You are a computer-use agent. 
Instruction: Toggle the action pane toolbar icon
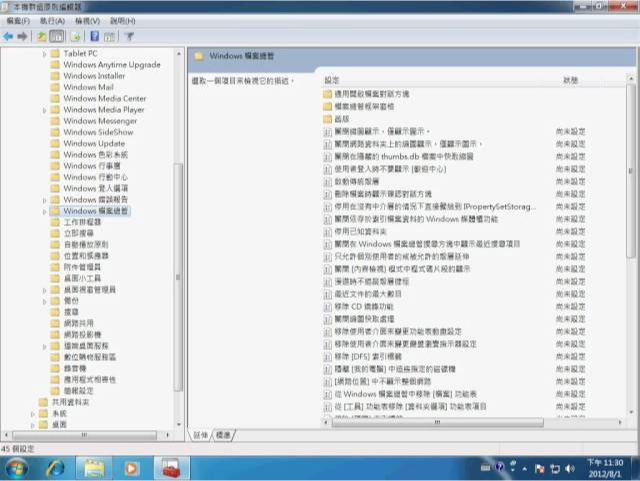[x=109, y=36]
